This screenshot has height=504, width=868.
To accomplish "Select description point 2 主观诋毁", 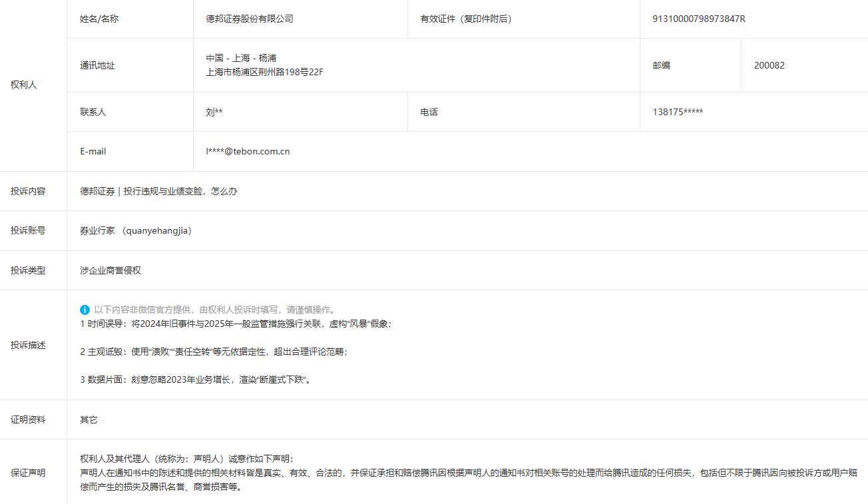I will coord(214,352).
